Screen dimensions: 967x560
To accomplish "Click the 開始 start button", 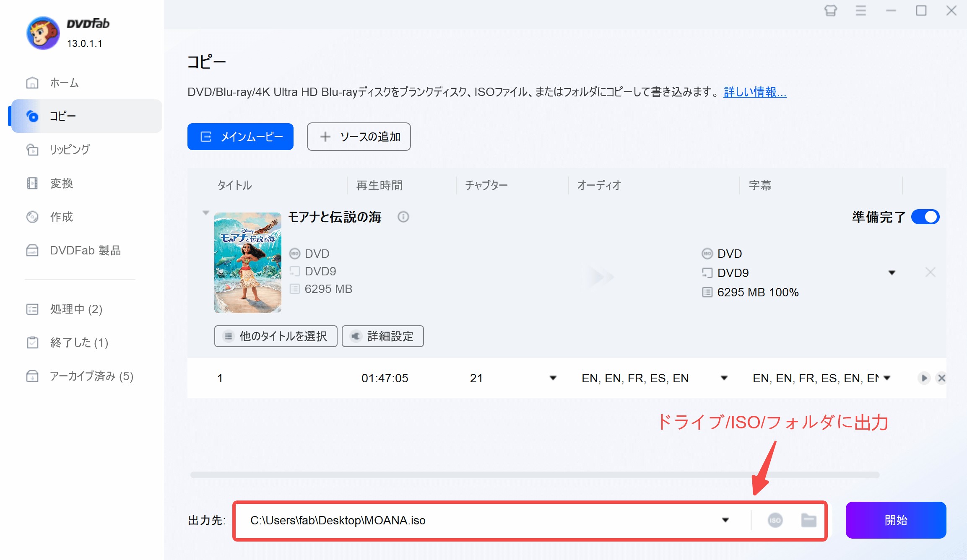I will (896, 520).
